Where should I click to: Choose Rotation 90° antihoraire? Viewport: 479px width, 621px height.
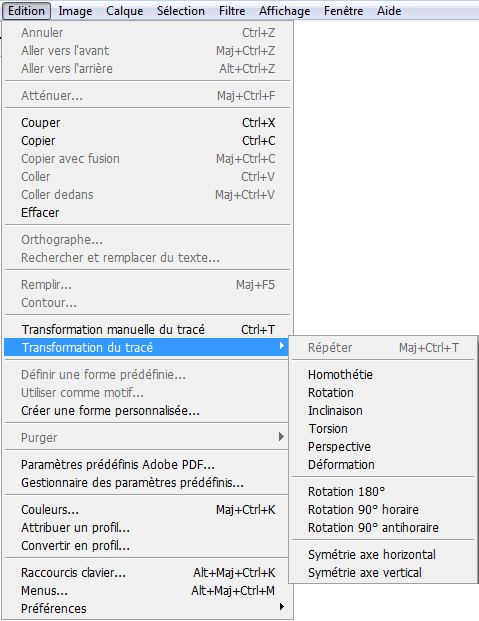pos(383,528)
